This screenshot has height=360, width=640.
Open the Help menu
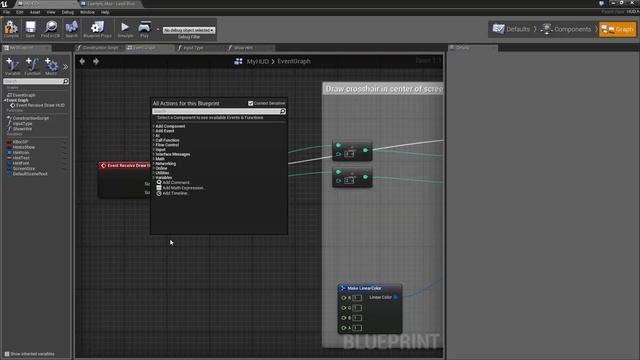pyautogui.click(x=105, y=12)
